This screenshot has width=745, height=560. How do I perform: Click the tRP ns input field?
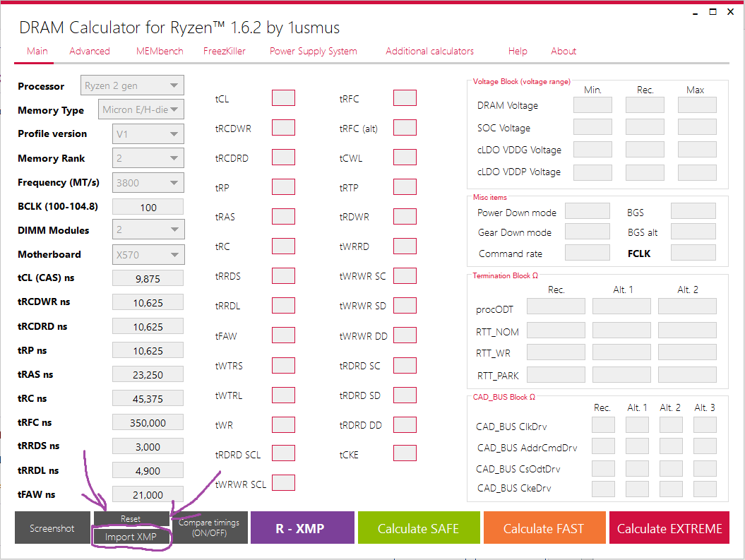click(x=148, y=350)
